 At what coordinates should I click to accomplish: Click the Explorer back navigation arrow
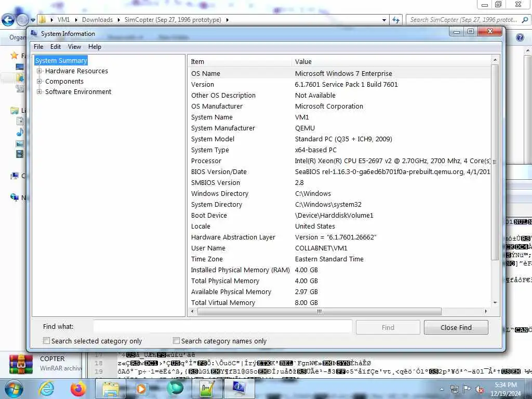(x=8, y=20)
